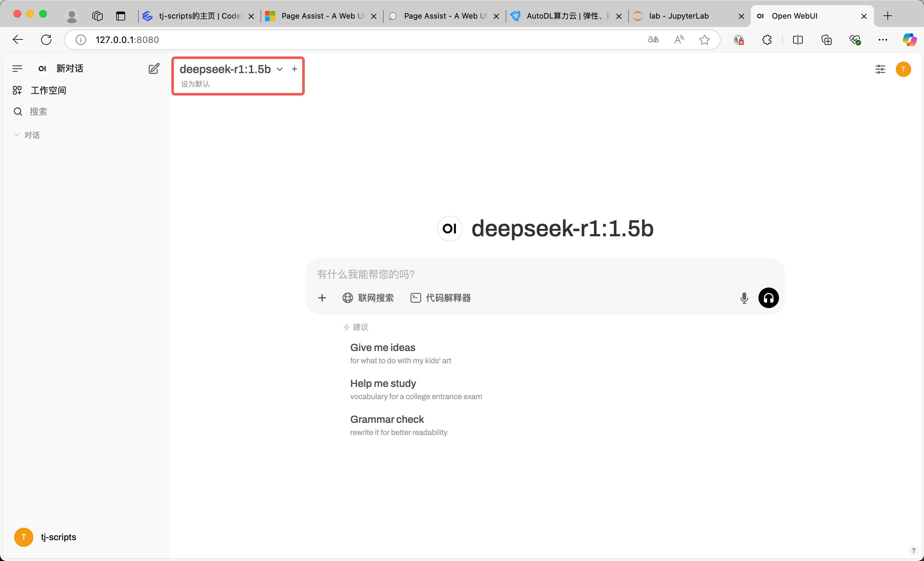Switch to AutoDL算力云 tab

[x=566, y=16]
